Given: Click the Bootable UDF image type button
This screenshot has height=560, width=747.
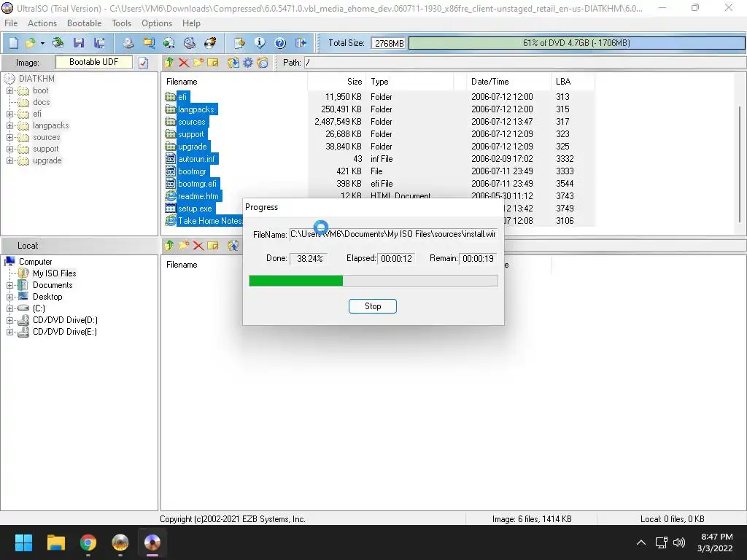Looking at the screenshot, I should coord(94,62).
